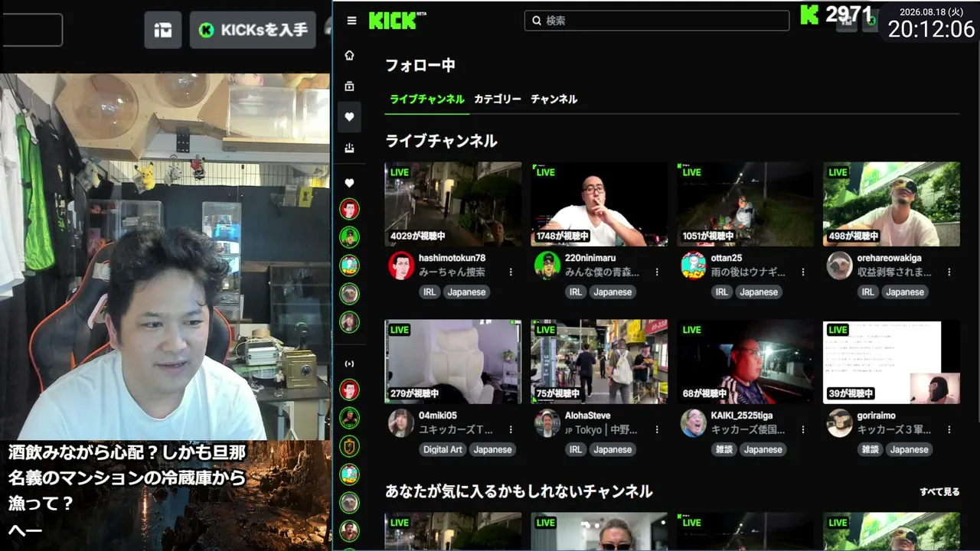
Task: Open the hashimotokun78 stream thumbnail with 4029 viewers
Action: [x=453, y=204]
